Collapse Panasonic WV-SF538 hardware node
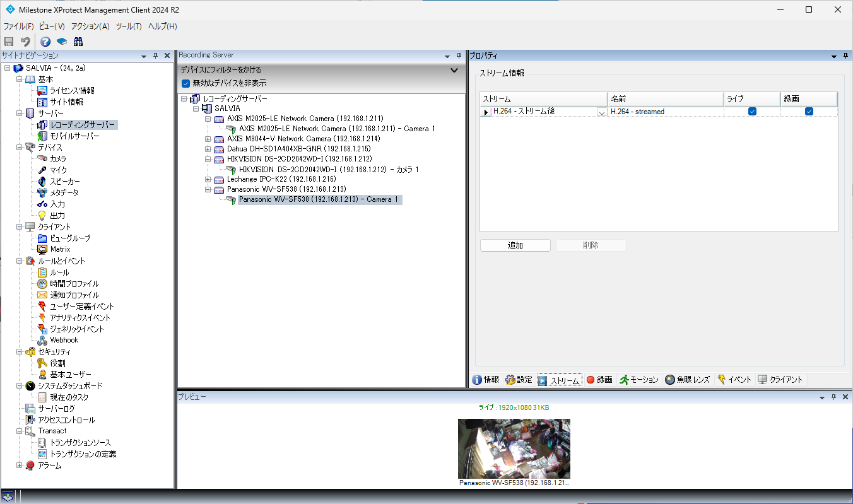 pyautogui.click(x=208, y=189)
